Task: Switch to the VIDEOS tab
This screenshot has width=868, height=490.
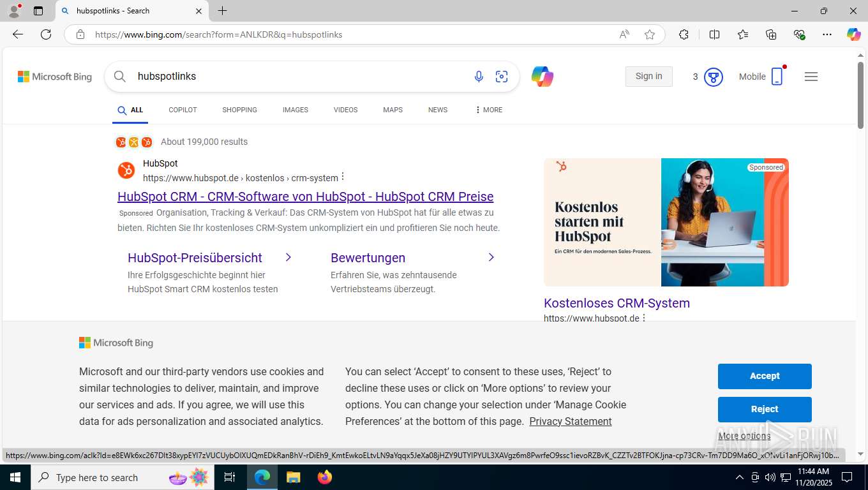Action: pos(345,110)
